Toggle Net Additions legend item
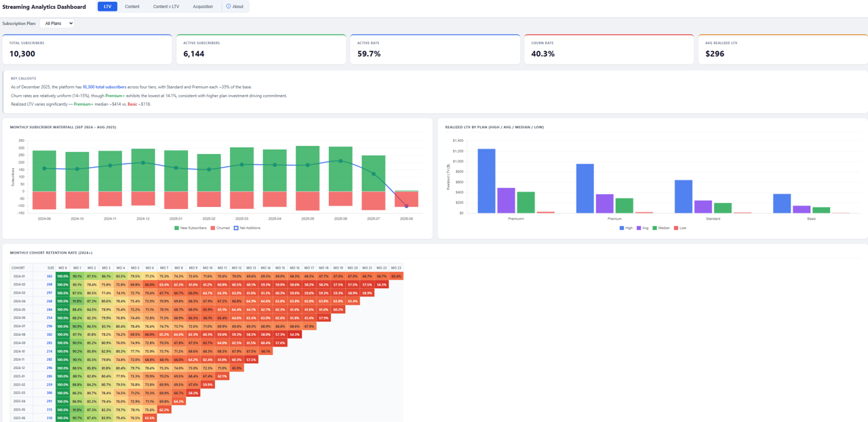This screenshot has height=422, width=868. click(x=248, y=228)
